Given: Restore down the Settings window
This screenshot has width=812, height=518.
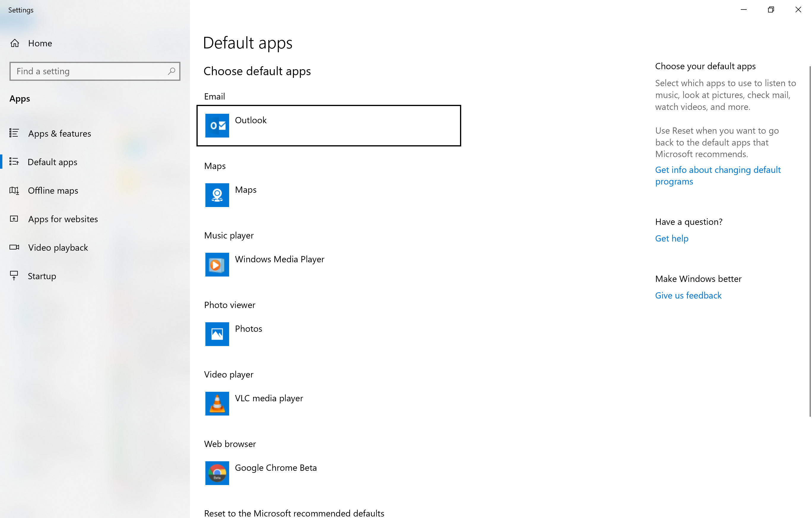Looking at the screenshot, I should tap(771, 10).
